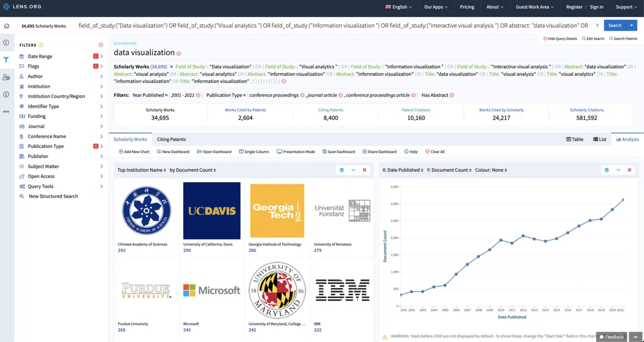Image resolution: width=644 pixels, height=342 pixels.
Task: Click New Dashboard in toolbar
Action: pyautogui.click(x=173, y=152)
